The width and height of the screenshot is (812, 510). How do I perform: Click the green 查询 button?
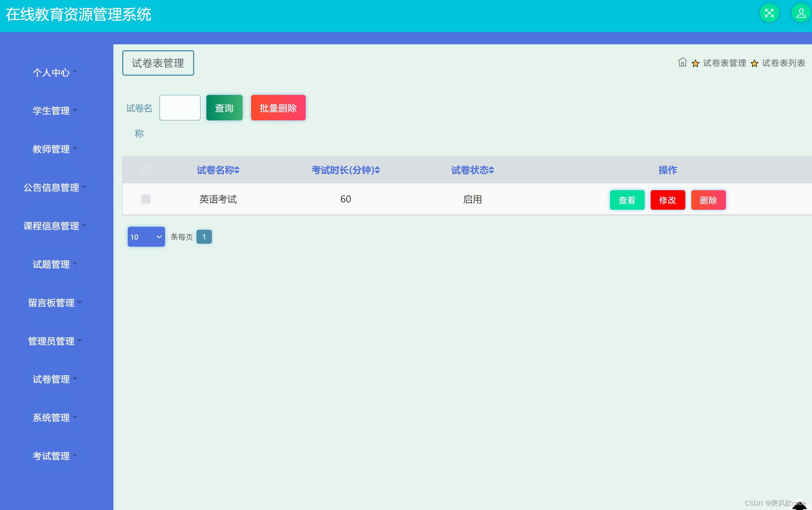coord(224,108)
